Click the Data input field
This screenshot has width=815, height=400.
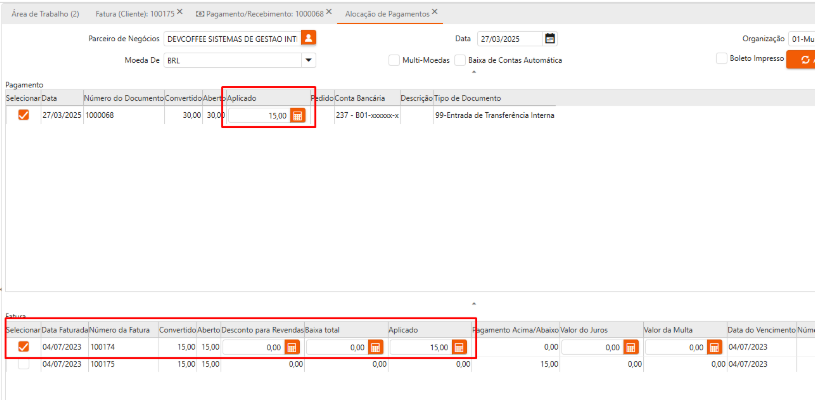(x=508, y=38)
